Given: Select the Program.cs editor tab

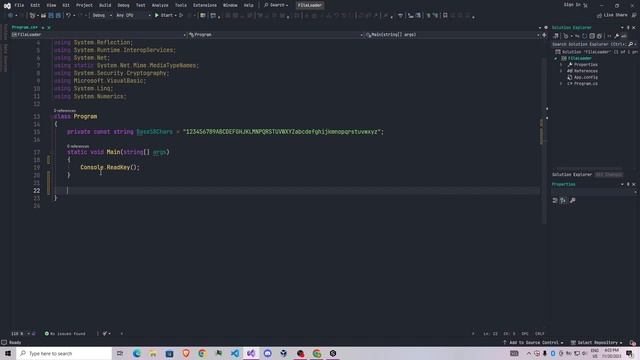Looking at the screenshot, I should (24, 27).
